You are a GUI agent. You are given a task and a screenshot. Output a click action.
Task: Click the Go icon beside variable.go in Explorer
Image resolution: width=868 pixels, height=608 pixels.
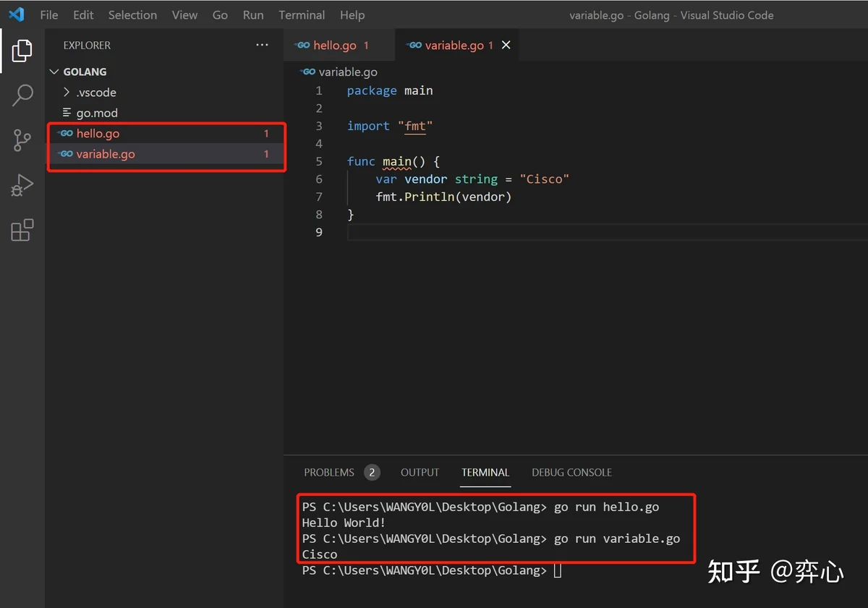[66, 154]
